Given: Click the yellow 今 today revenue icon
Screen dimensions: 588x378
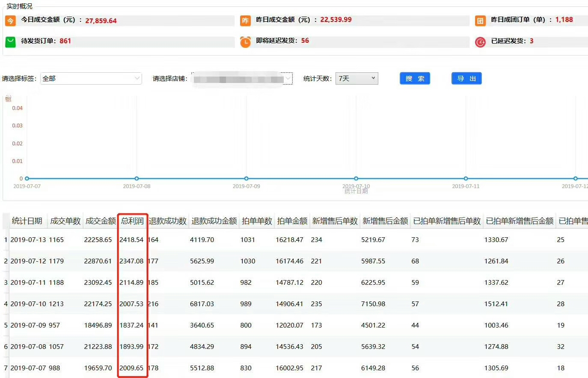Looking at the screenshot, I should tap(10, 20).
